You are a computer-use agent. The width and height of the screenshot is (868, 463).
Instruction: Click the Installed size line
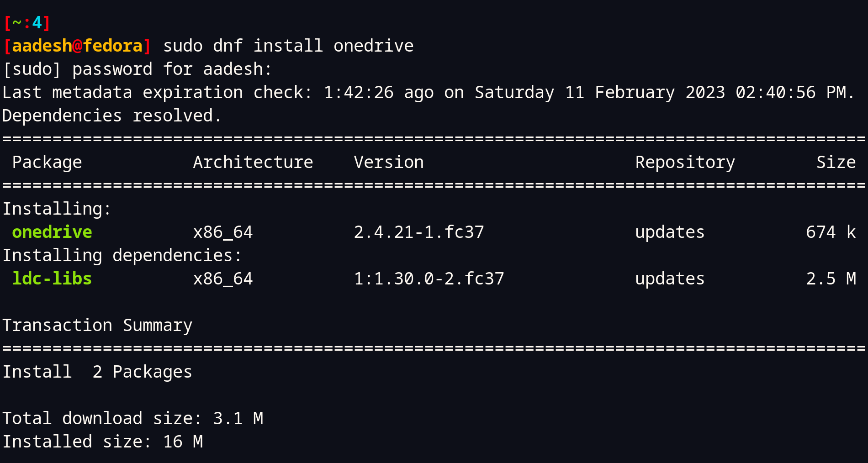click(x=103, y=441)
